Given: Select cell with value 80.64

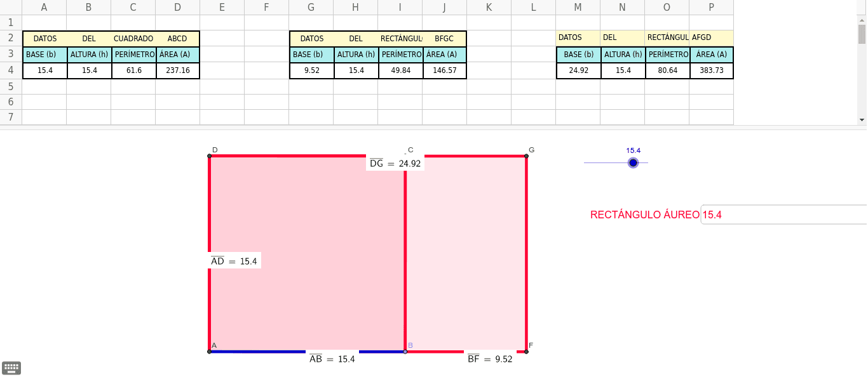Looking at the screenshot, I should [x=667, y=70].
